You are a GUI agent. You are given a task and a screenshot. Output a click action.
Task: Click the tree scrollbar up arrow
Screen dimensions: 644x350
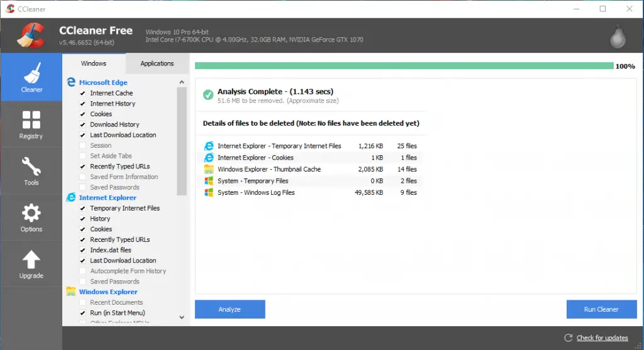pos(182,82)
